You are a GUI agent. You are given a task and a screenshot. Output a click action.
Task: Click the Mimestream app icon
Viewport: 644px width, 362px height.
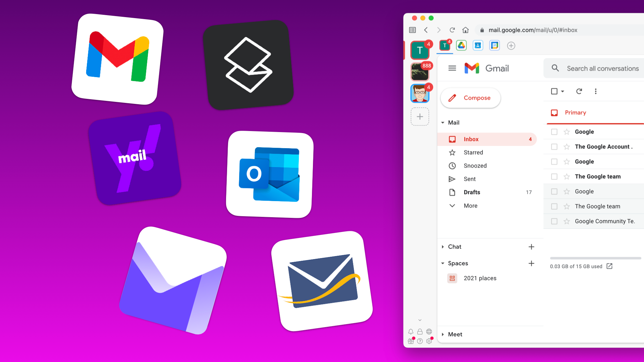(x=247, y=61)
